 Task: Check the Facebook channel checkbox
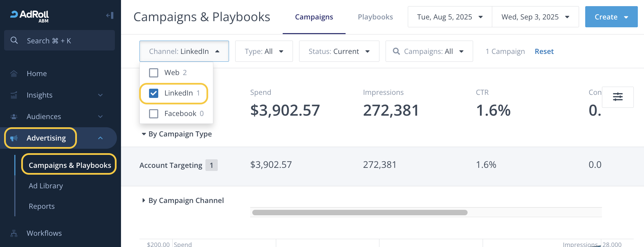pyautogui.click(x=154, y=114)
